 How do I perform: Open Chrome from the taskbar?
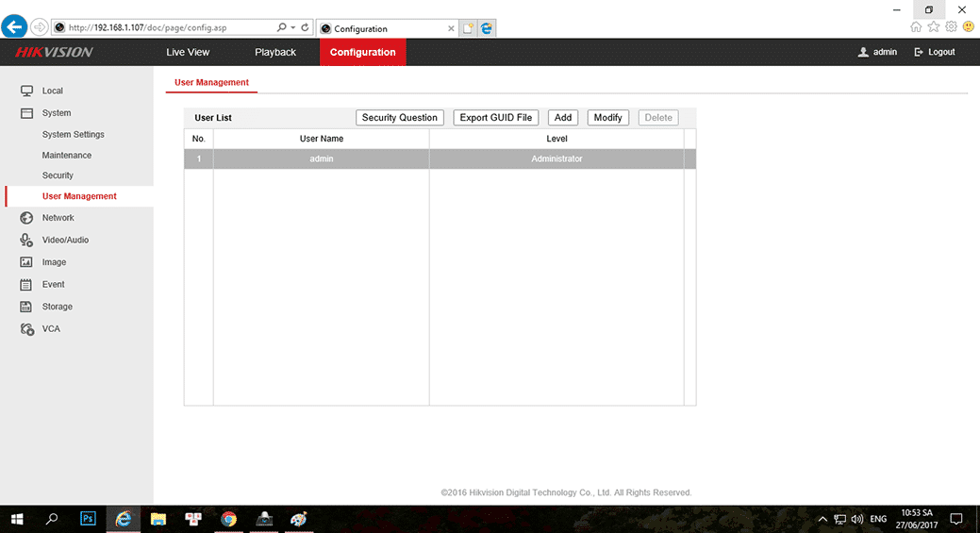[x=228, y=519]
